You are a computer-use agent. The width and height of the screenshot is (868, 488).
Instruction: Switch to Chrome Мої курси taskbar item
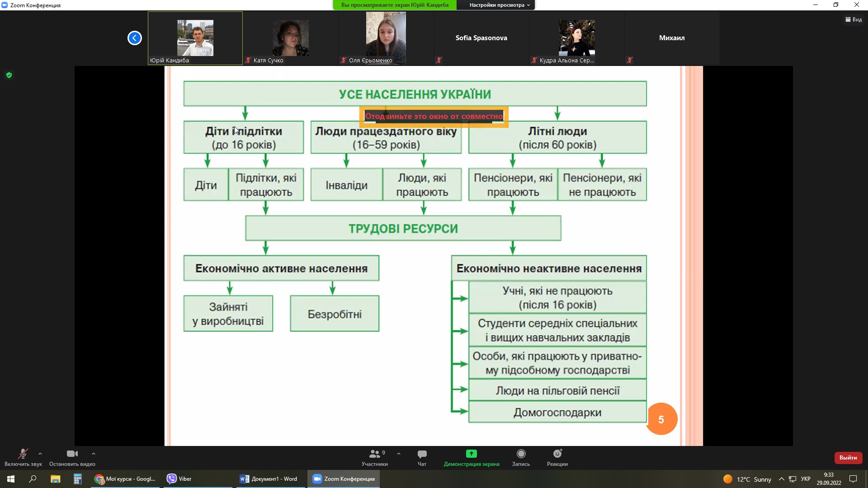coord(125,479)
